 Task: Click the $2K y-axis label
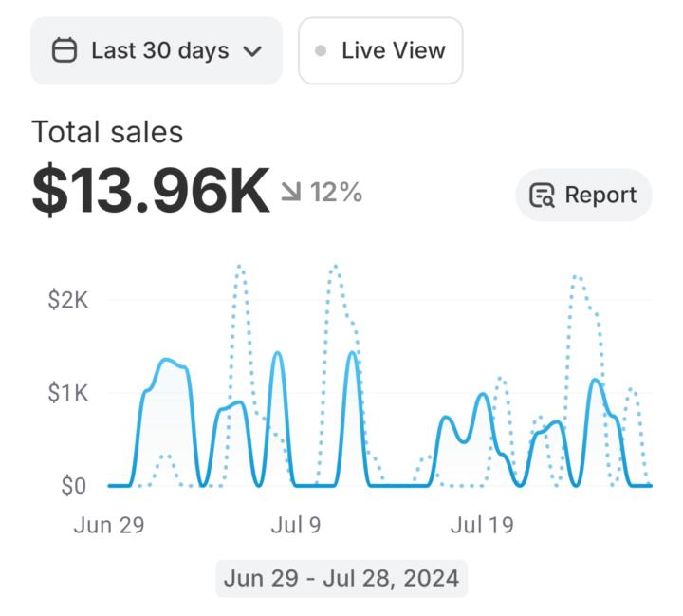click(x=67, y=300)
